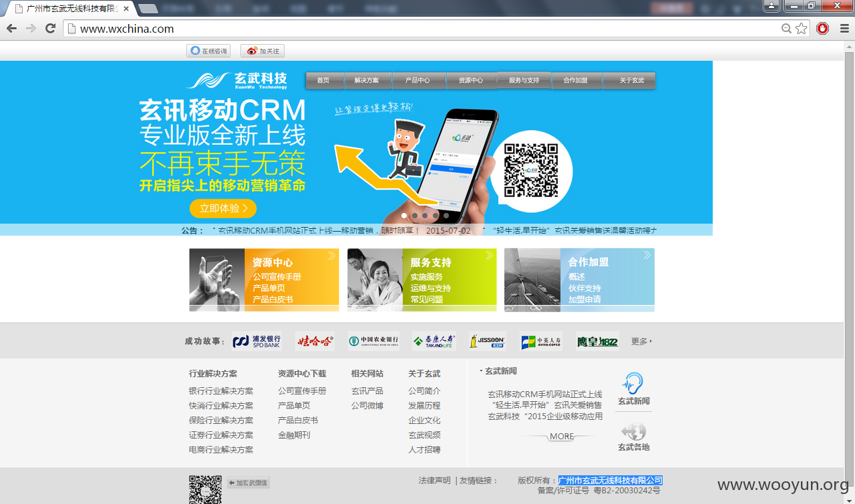Open the 服务与支持 navigation menu item
This screenshot has height=504, width=855.
[524, 80]
